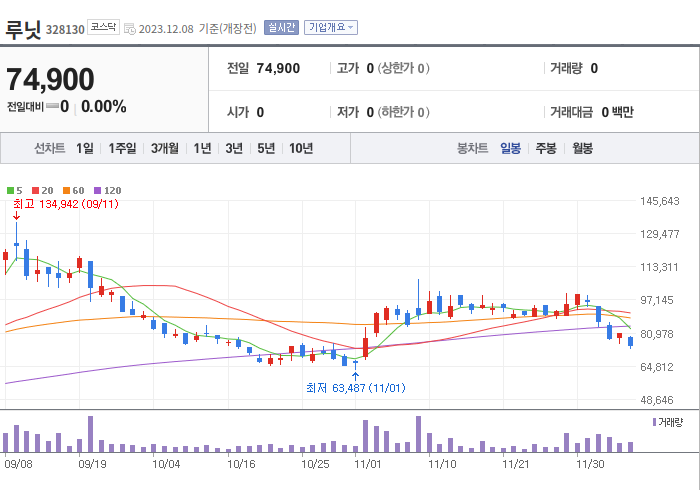This screenshot has height=490, width=700.
Task: Click the 코스닥 market badge
Action: point(103,27)
